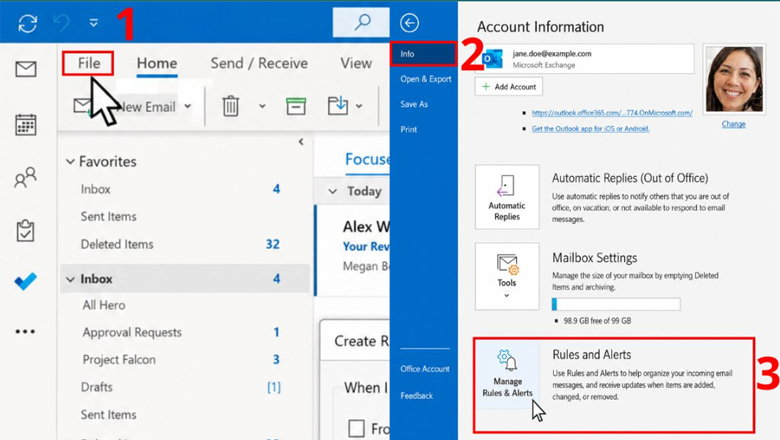780x440 pixels.
Task: Click the profile photo thumbnail
Action: (x=734, y=79)
